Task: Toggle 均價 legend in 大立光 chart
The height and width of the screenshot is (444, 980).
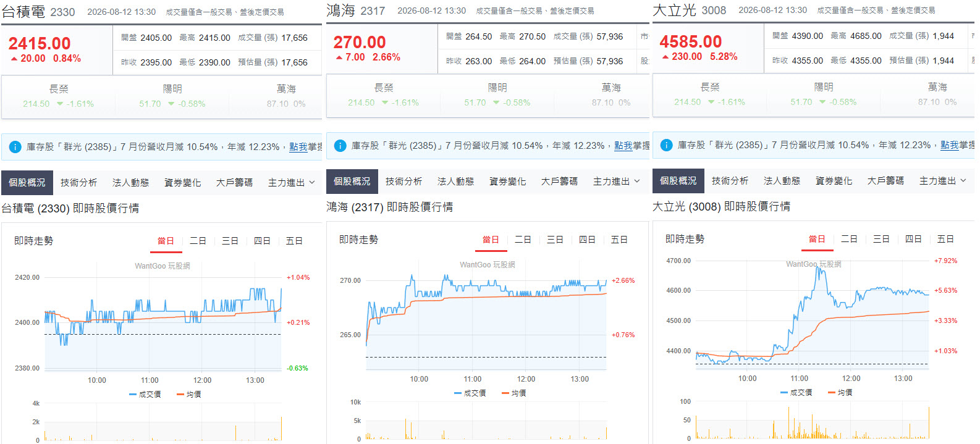Action: click(x=840, y=392)
